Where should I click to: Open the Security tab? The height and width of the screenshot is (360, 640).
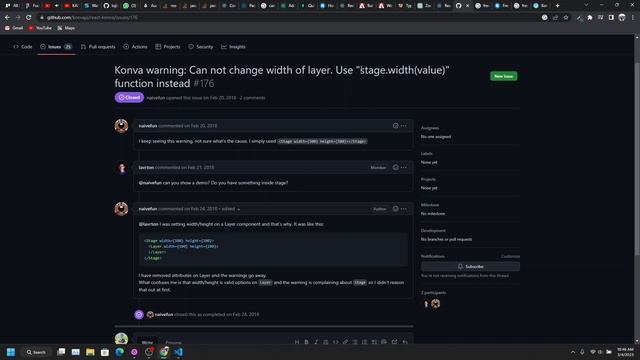click(x=200, y=47)
